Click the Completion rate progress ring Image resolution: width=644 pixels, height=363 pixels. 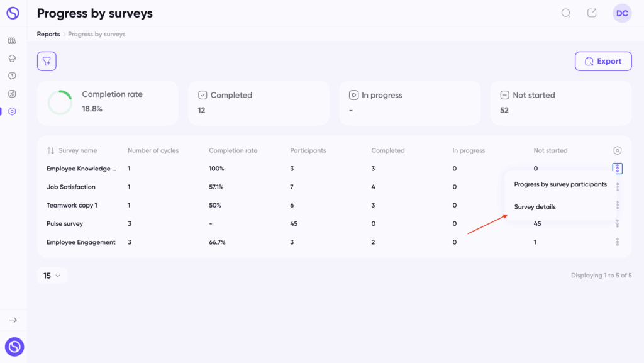coord(60,103)
